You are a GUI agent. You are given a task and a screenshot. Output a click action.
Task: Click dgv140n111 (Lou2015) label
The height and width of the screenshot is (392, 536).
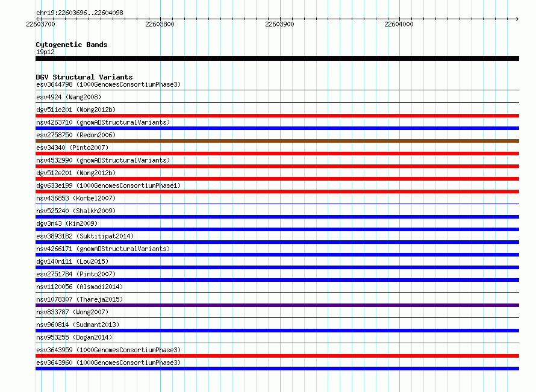click(72, 261)
